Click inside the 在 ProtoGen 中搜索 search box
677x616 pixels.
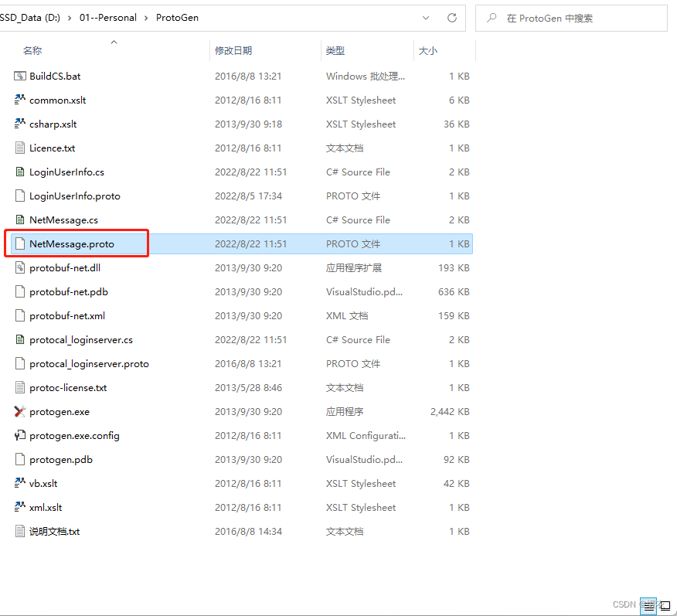(x=572, y=17)
